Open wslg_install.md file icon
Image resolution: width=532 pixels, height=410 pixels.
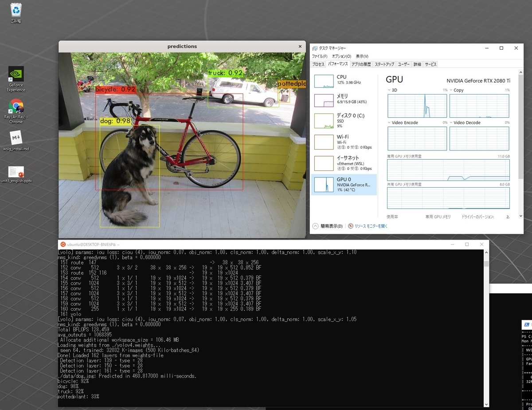pyautogui.click(x=16, y=141)
